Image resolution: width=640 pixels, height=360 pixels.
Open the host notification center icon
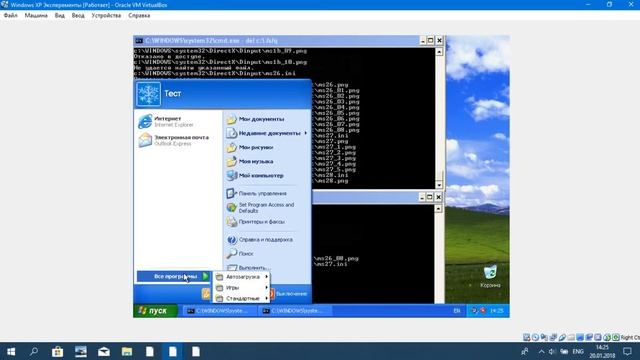click(x=627, y=351)
